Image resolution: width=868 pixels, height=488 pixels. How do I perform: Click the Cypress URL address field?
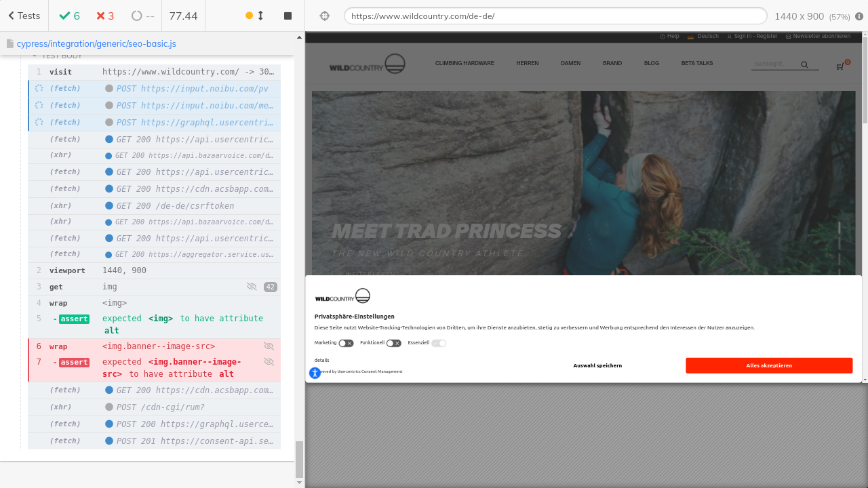(555, 16)
